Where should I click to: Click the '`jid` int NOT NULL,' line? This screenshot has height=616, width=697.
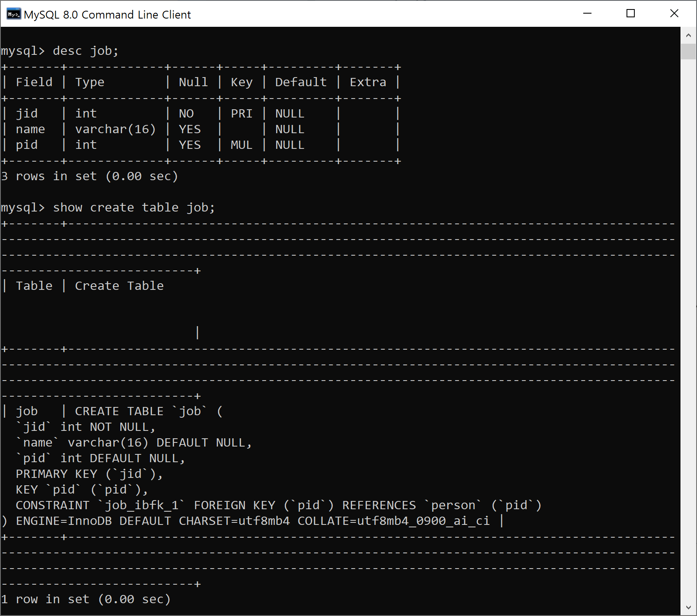85,427
